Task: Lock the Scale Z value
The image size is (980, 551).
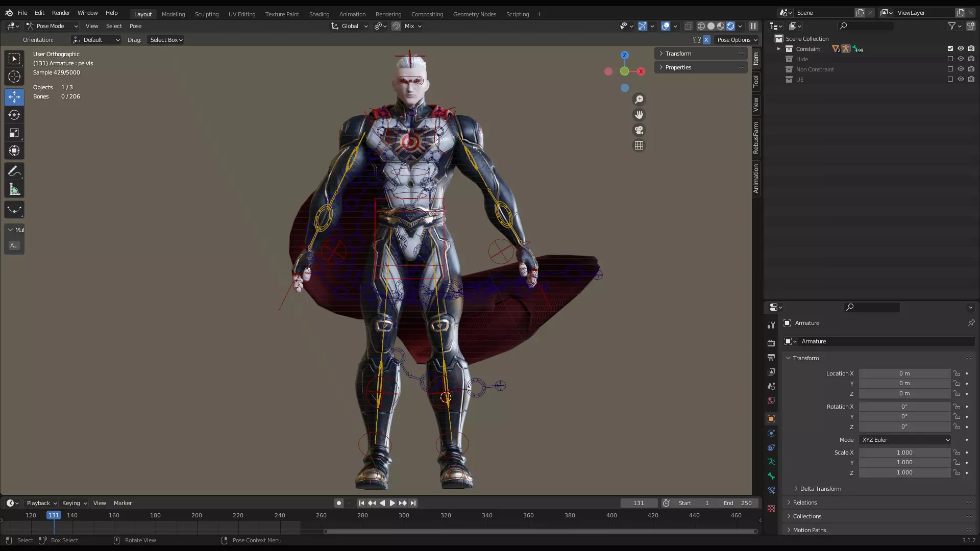Action: click(957, 473)
